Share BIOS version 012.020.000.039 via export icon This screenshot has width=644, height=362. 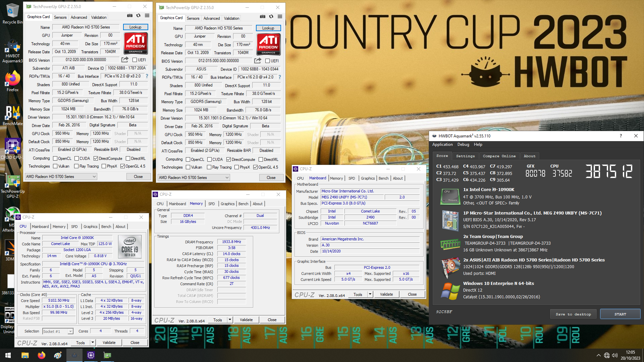[x=125, y=60]
